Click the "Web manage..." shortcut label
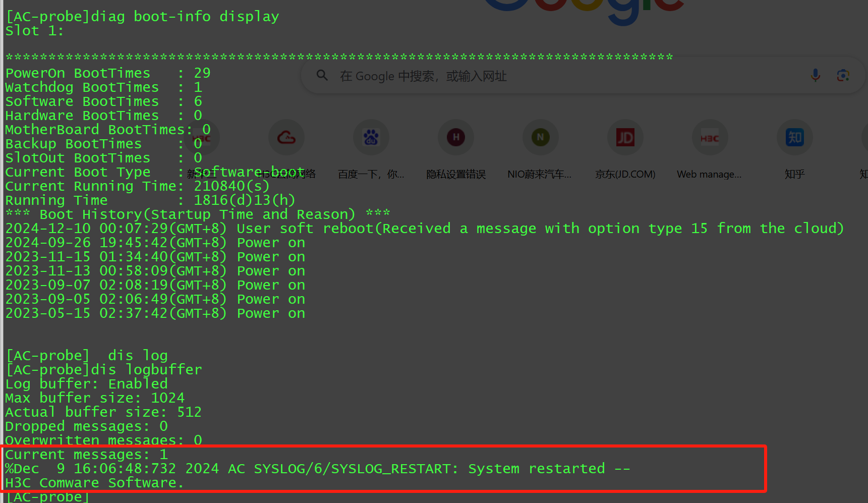 click(709, 174)
